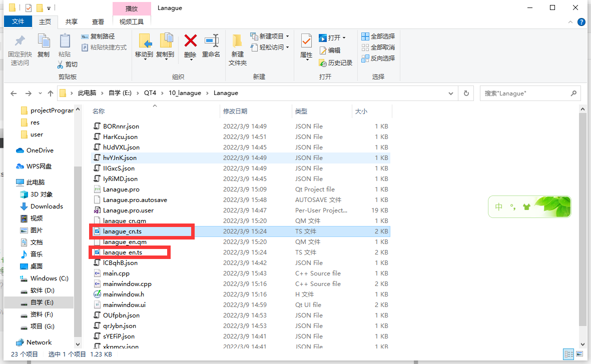Click inside the search box

click(x=525, y=93)
